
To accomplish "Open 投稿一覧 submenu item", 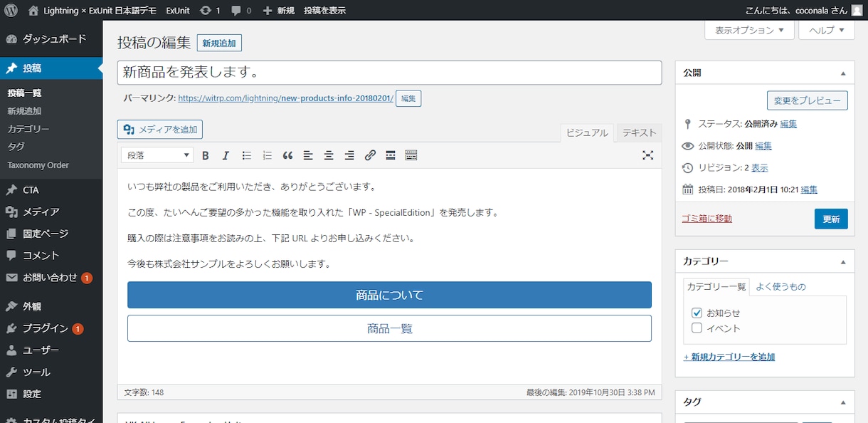I will point(24,93).
